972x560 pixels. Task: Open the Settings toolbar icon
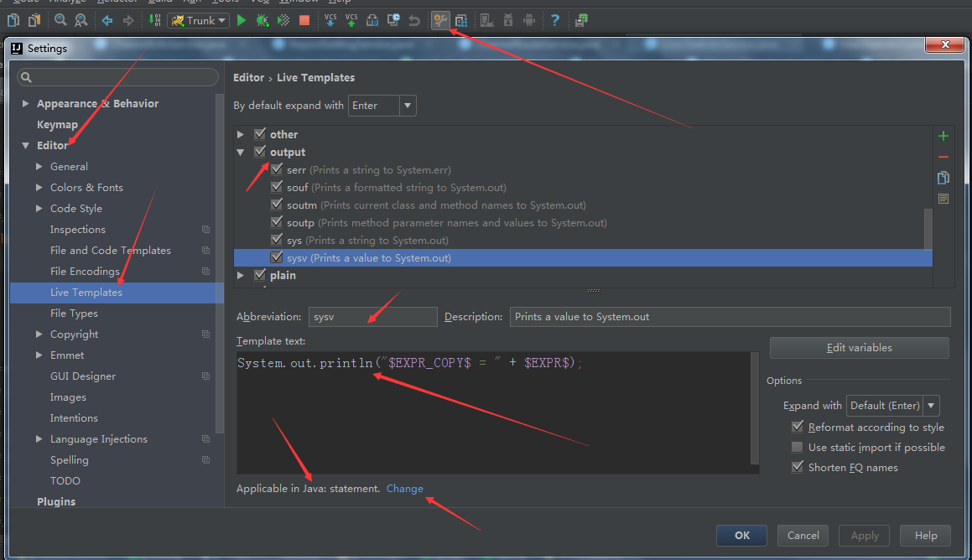(x=440, y=20)
